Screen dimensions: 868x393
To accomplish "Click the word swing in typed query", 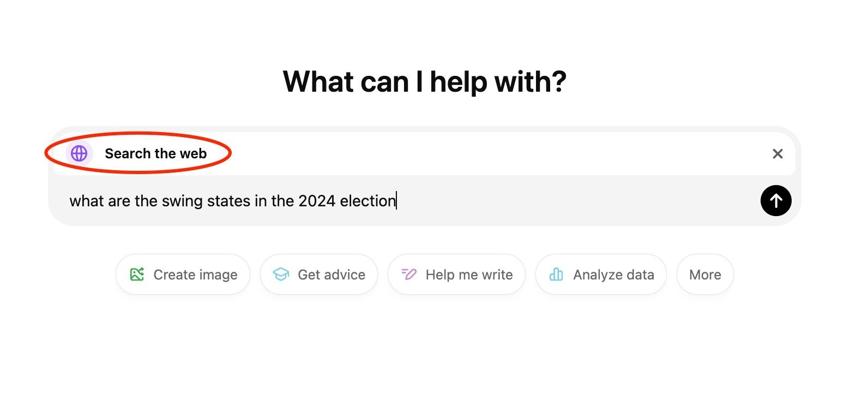I will [182, 201].
